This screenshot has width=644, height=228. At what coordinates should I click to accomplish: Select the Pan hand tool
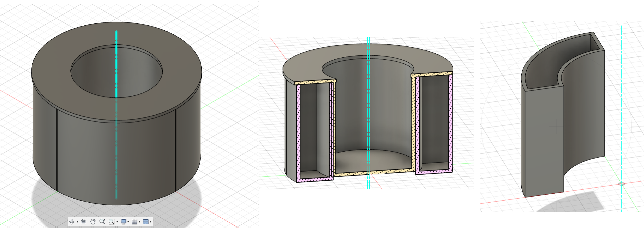click(93, 222)
